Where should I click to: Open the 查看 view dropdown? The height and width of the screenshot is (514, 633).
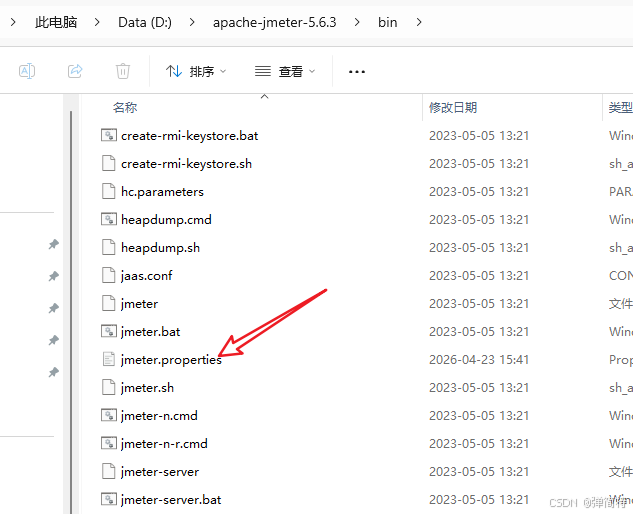pos(285,71)
